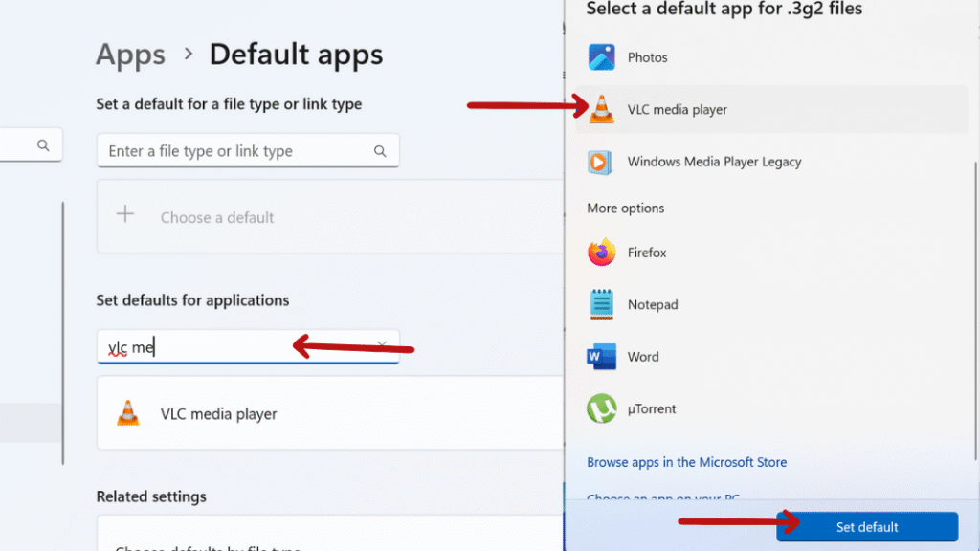Select the VLC media player option for .3g2 files
The width and height of the screenshot is (980, 551).
click(771, 109)
